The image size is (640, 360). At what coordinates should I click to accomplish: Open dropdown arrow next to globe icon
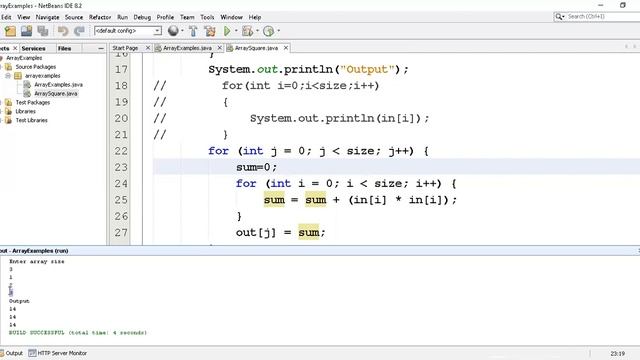[x=182, y=31]
